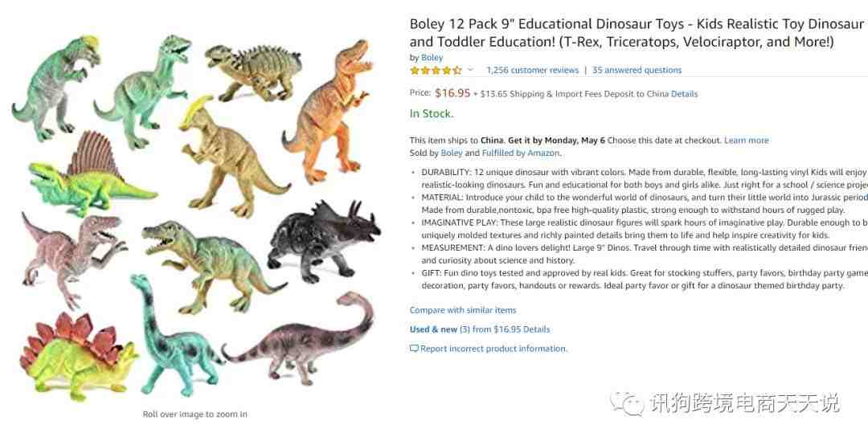Open the 35 answered questions link
This screenshot has height=441, width=868.
[637, 70]
